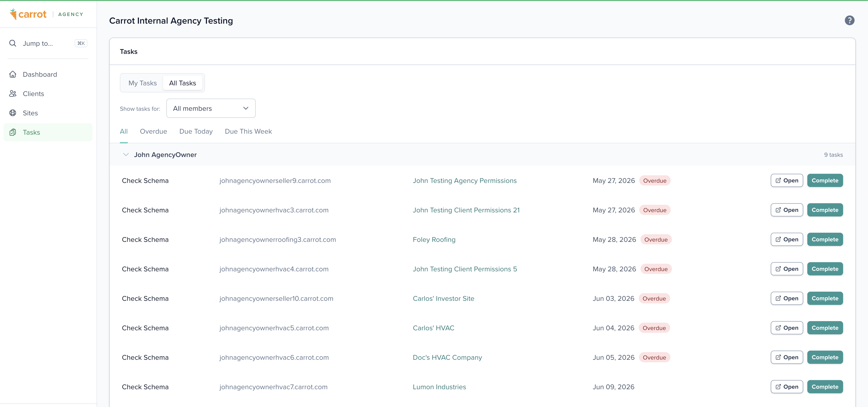The width and height of the screenshot is (868, 407).
Task: Complete the Carlos' Investor Site task
Action: pos(825,299)
